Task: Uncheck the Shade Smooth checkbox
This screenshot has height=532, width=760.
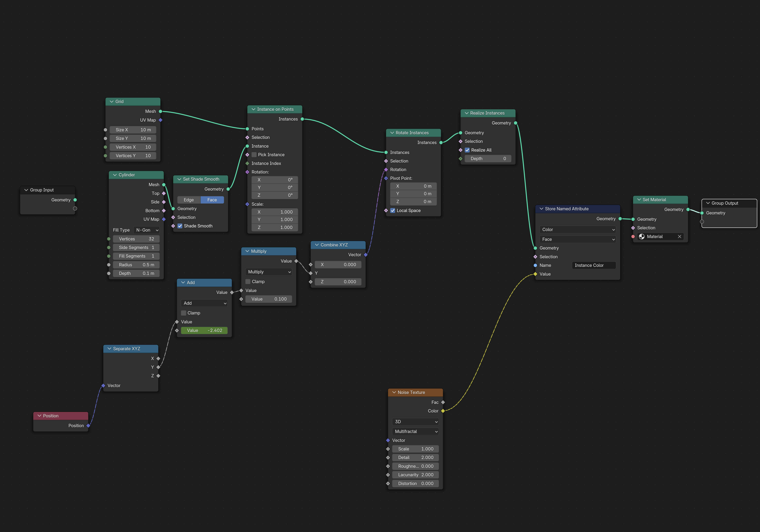Action: point(180,226)
